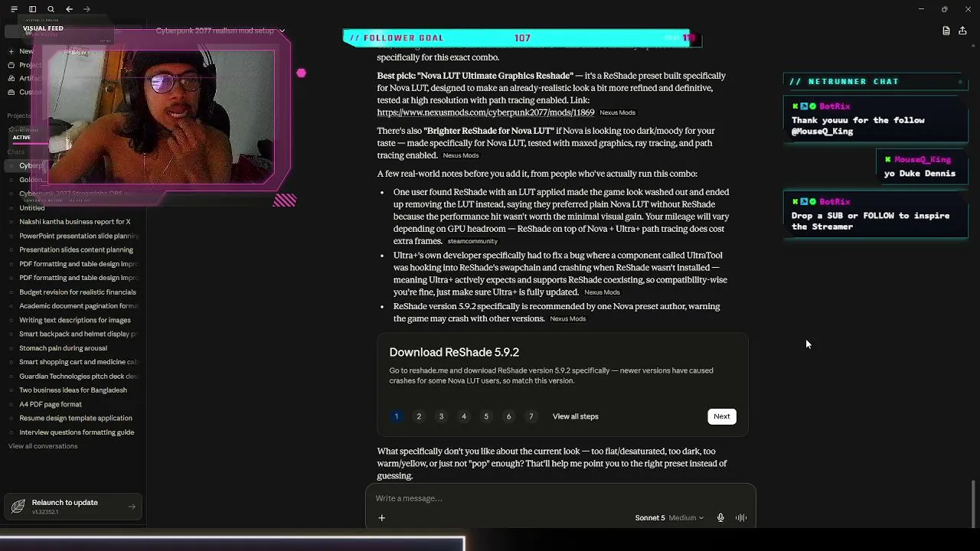The width and height of the screenshot is (980, 551).
Task: Open the steamcommunity source citation
Action: coord(472,241)
